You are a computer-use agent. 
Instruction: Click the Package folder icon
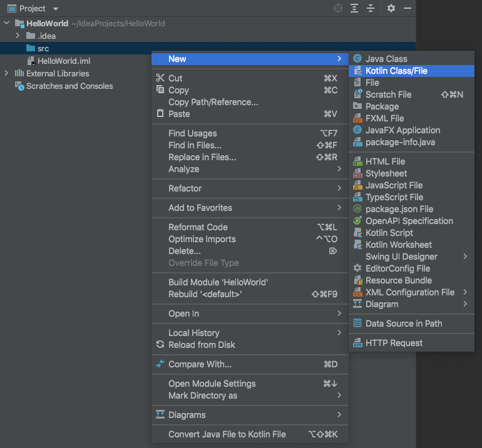point(357,106)
